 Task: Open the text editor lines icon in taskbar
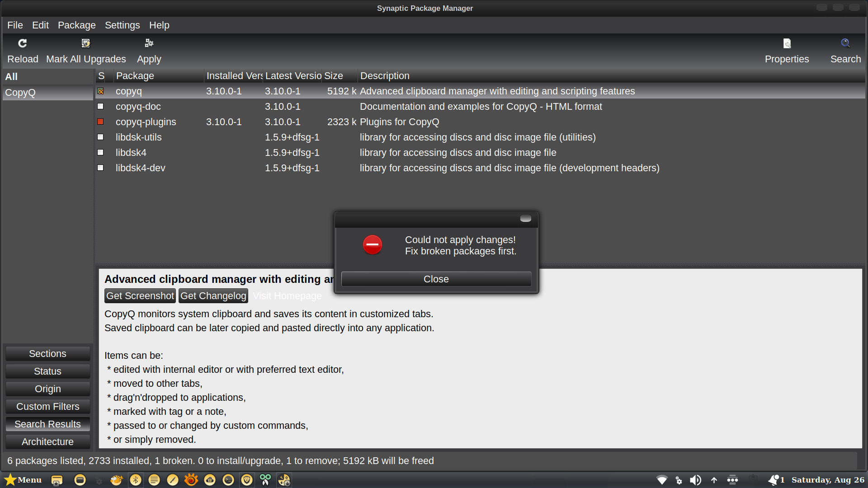(x=154, y=480)
